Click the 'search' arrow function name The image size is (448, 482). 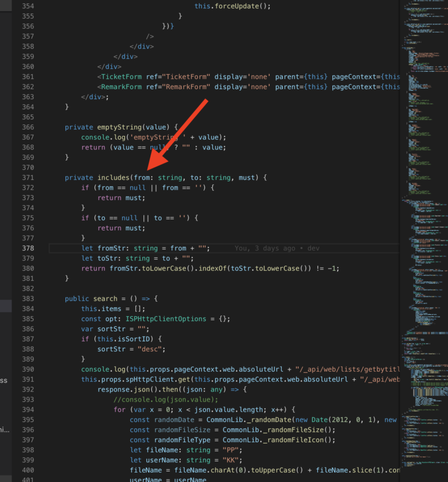coord(106,299)
